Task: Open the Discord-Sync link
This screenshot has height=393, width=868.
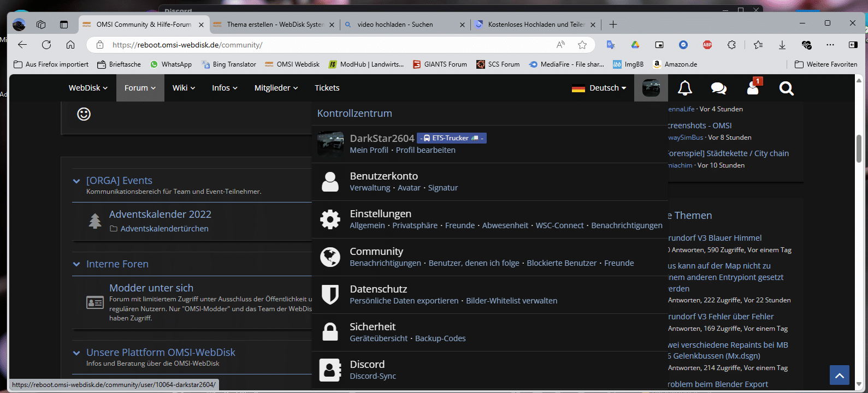Action: (373, 376)
